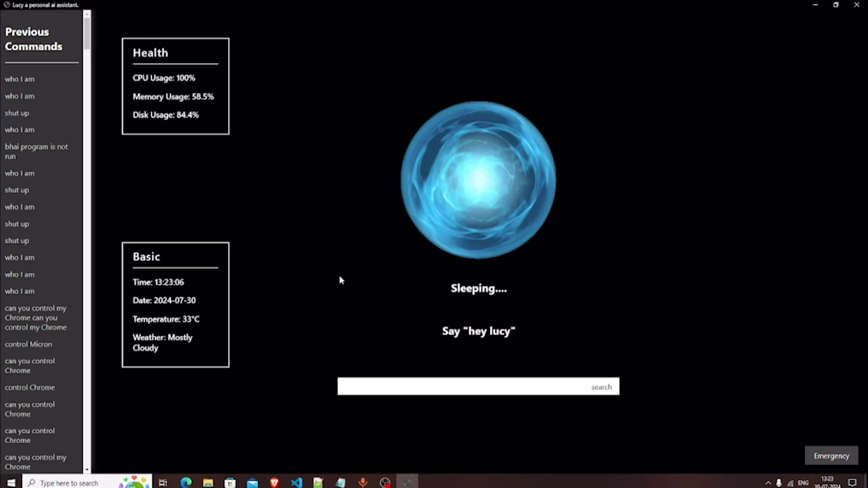
Task: Launch Brave browser from the taskbar
Action: pyautogui.click(x=275, y=482)
